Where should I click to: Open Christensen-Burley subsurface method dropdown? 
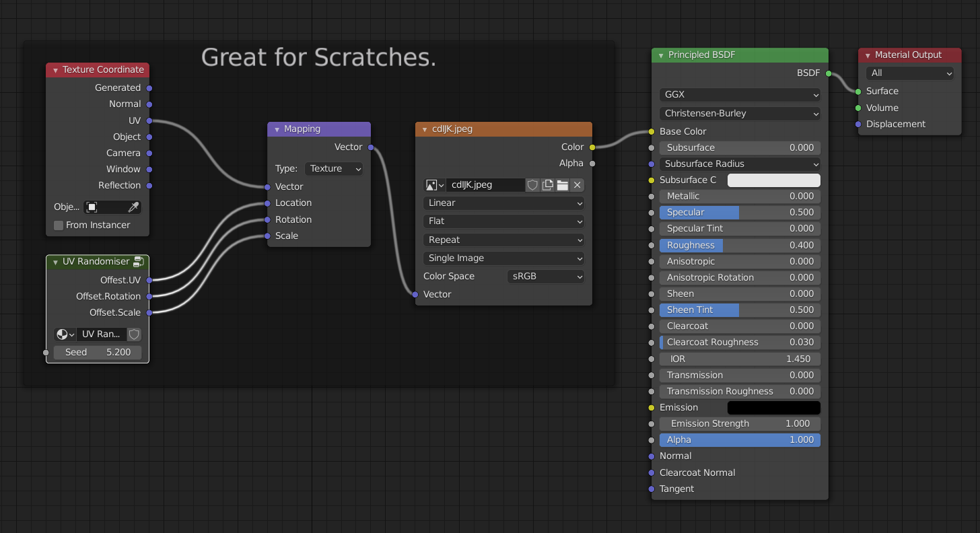[740, 113]
